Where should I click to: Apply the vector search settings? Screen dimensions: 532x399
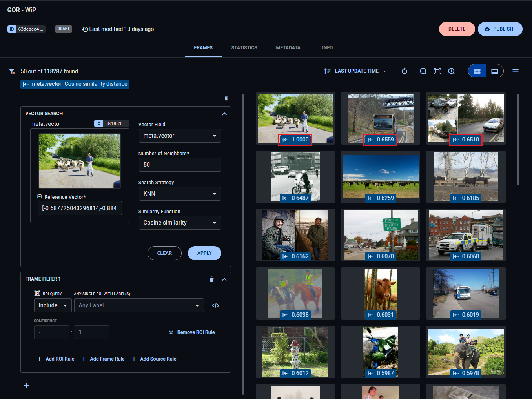click(x=204, y=253)
